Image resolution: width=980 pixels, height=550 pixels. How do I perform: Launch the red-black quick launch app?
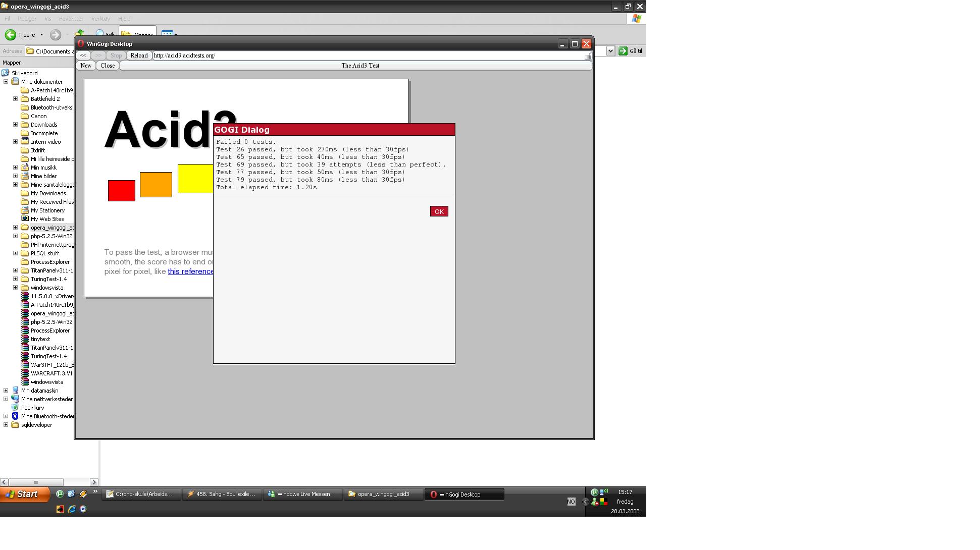tap(60, 509)
